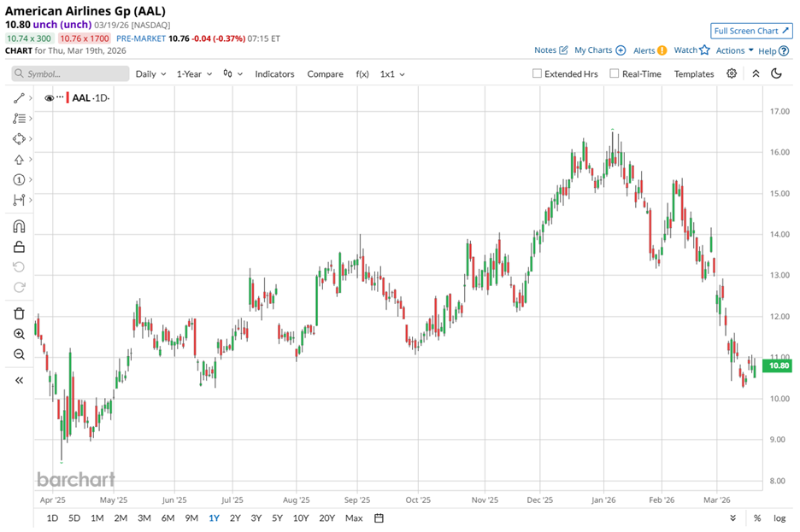Hide the AAL series using the eye icon
The width and height of the screenshot is (800, 532).
[x=49, y=98]
